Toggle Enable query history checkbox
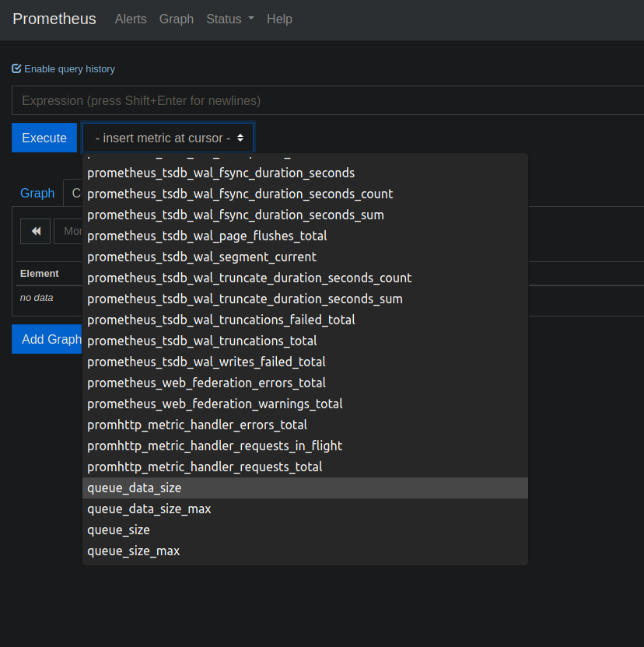 tap(16, 68)
